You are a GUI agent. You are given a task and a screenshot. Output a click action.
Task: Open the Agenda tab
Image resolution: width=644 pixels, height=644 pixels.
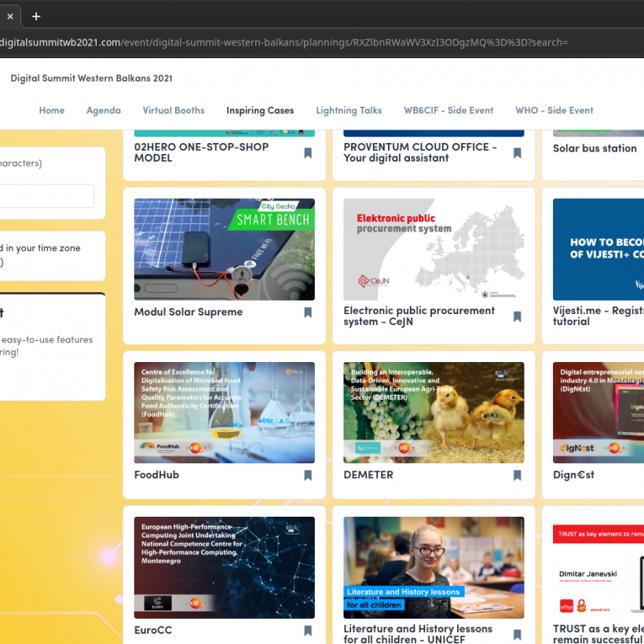(x=104, y=111)
